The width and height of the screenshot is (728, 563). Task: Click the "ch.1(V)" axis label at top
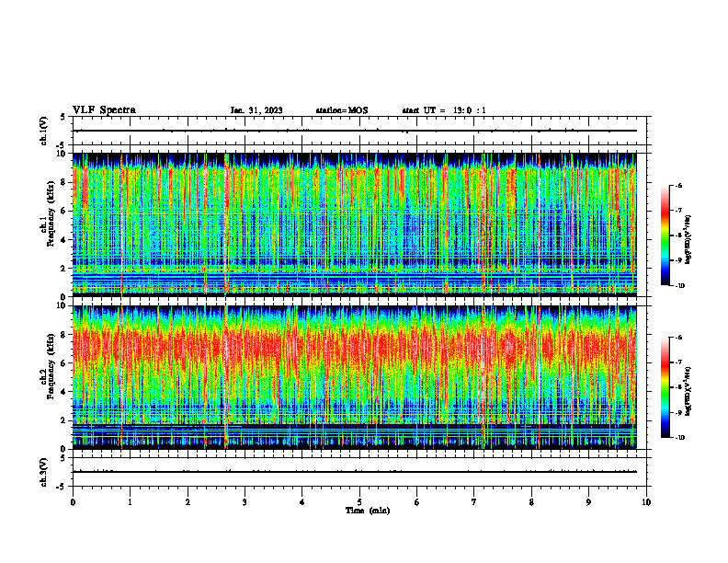tap(44, 131)
